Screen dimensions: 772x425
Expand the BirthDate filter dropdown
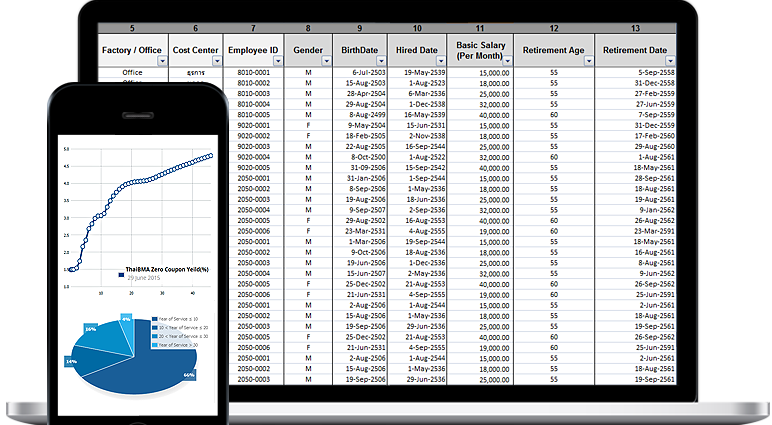pos(381,61)
